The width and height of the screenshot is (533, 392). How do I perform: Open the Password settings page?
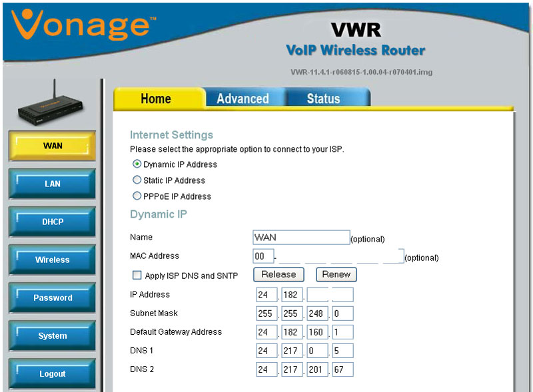[x=51, y=297]
